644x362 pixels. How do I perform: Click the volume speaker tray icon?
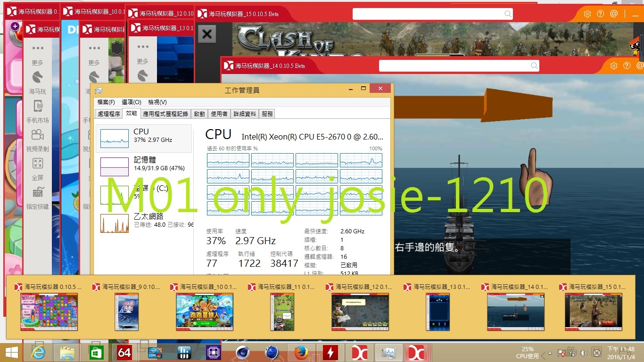tap(584, 353)
